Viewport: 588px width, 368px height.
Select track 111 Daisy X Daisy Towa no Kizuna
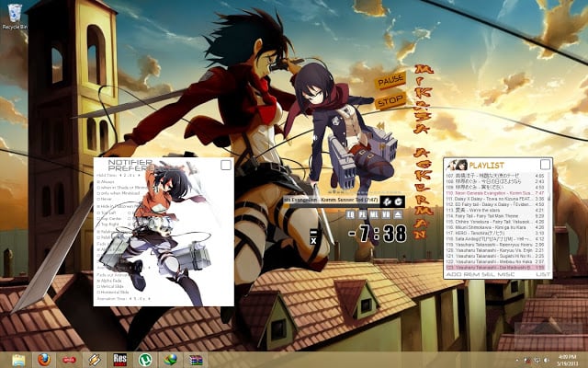[495, 199]
